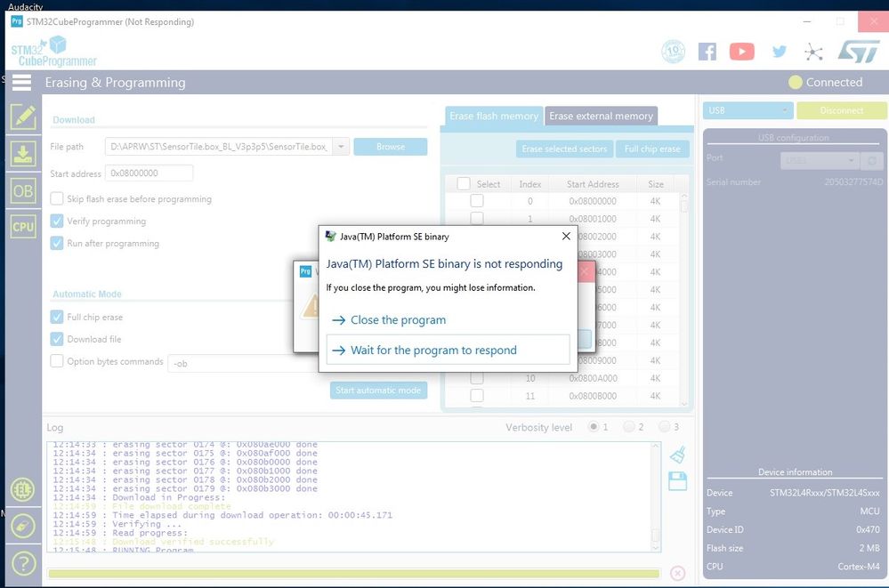Toggle Option bytes commands checkbox
Screen dimensions: 889x588
(57, 360)
